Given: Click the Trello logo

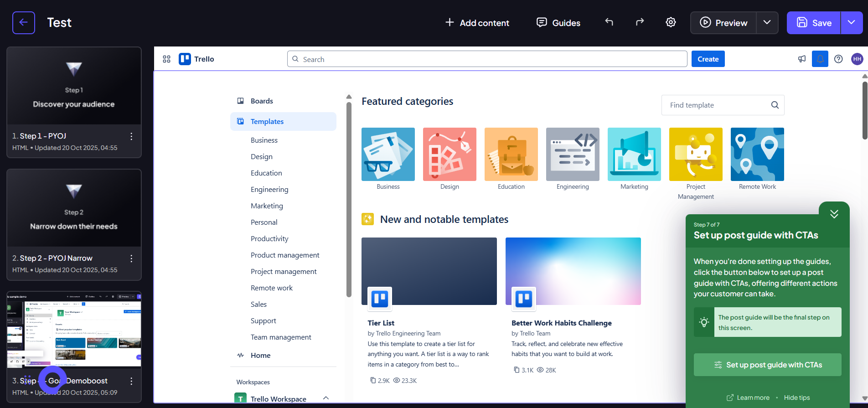Looking at the screenshot, I should tap(196, 59).
